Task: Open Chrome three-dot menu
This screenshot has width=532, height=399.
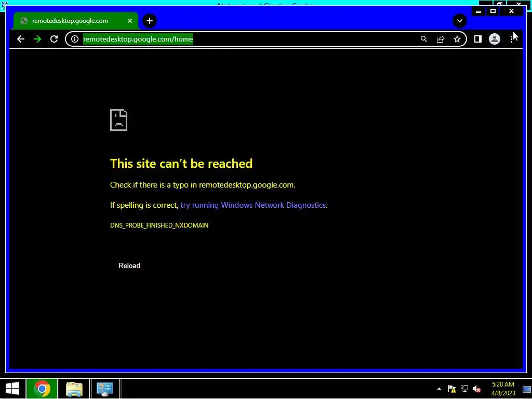Action: point(511,39)
